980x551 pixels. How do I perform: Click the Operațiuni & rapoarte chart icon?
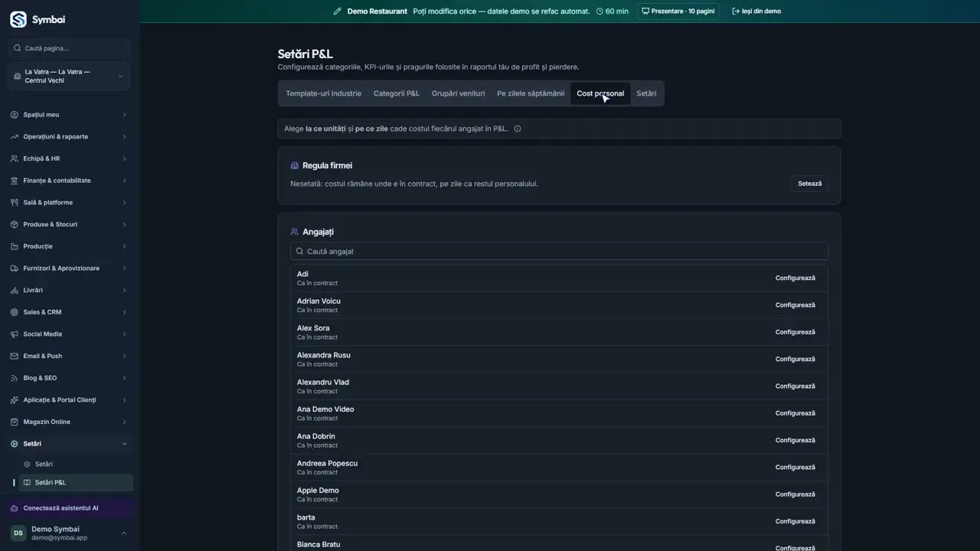(x=15, y=137)
